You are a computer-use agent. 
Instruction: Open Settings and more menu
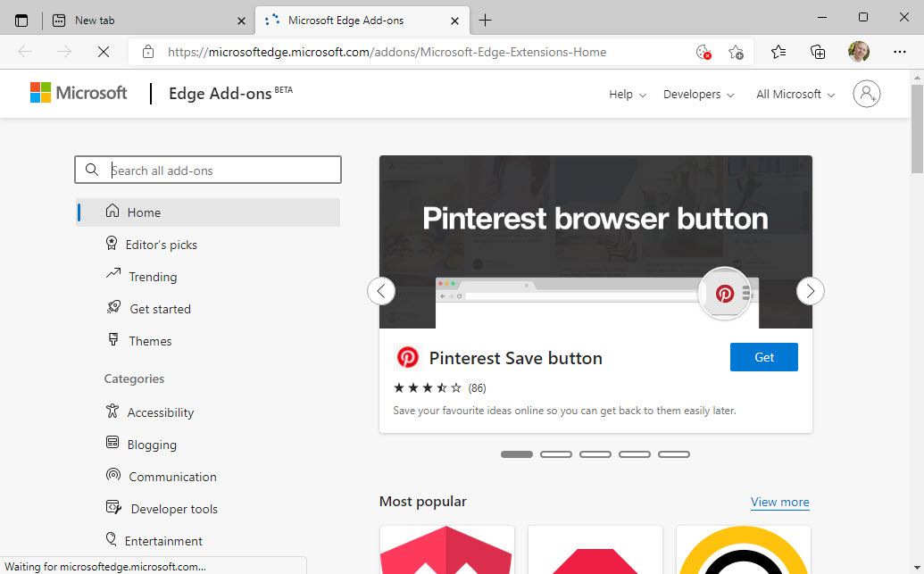click(x=899, y=52)
